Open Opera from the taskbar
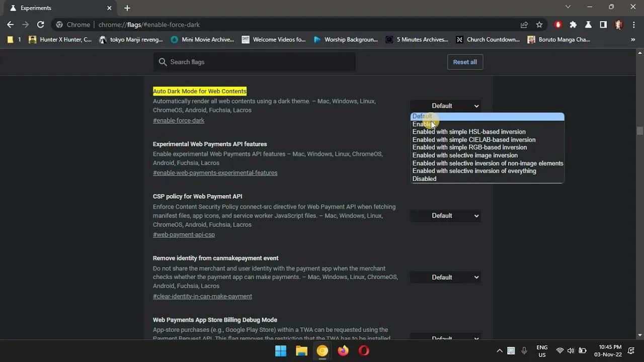This screenshot has width=644, height=362. click(x=364, y=351)
